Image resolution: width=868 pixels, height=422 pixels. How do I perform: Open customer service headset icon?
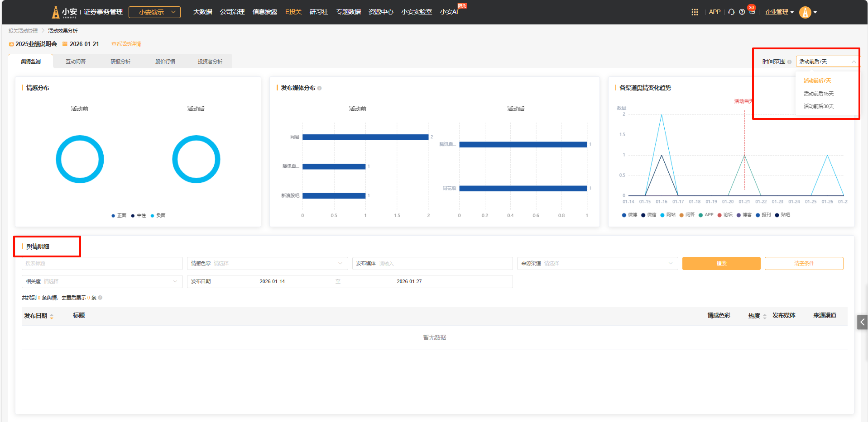tap(731, 12)
